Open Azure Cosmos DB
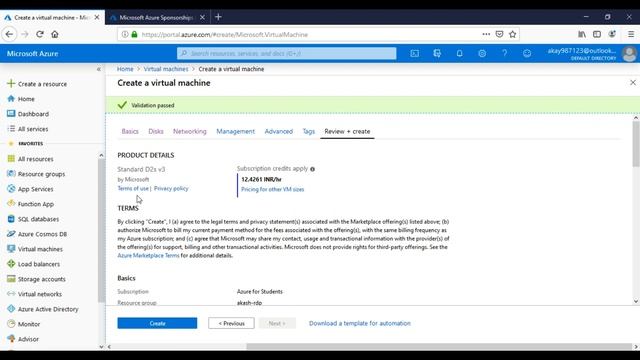This screenshot has width=640, height=360. pos(37,234)
